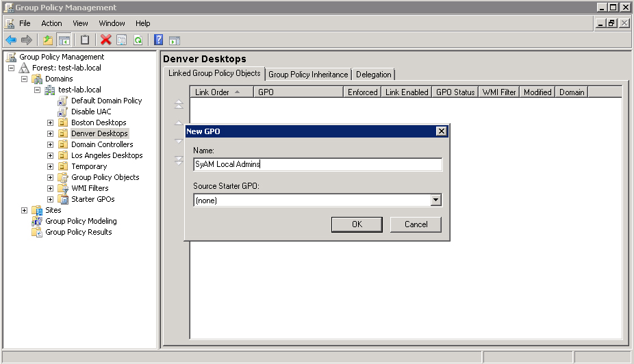The height and width of the screenshot is (364, 634).
Task: Expand the Boston Desktops tree node
Action: tap(50, 122)
